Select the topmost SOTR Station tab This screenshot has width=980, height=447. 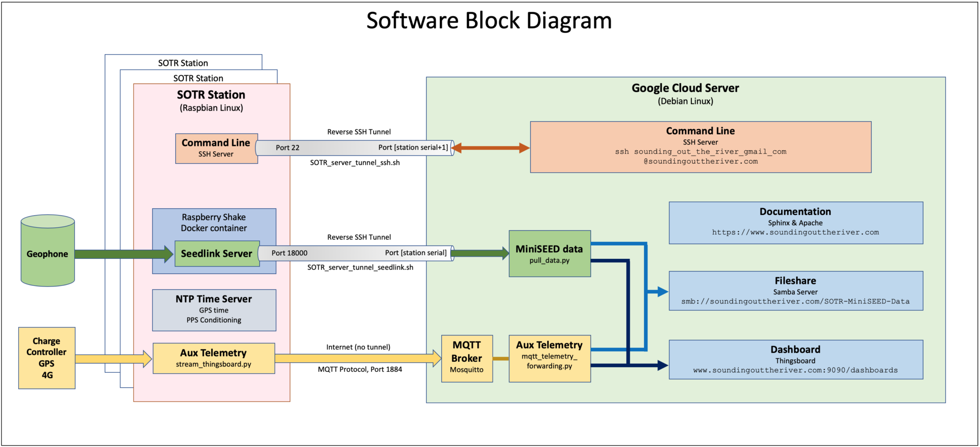click(x=182, y=63)
